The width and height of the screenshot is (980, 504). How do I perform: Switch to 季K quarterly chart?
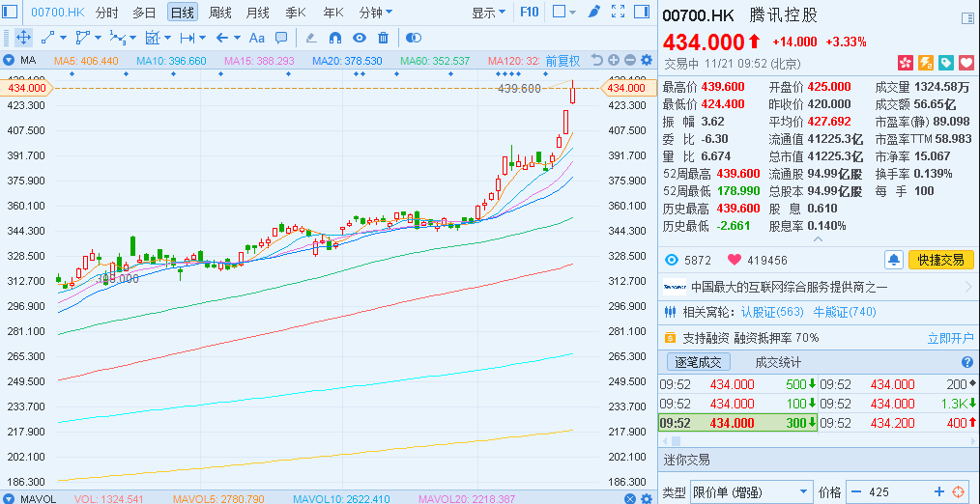point(296,12)
